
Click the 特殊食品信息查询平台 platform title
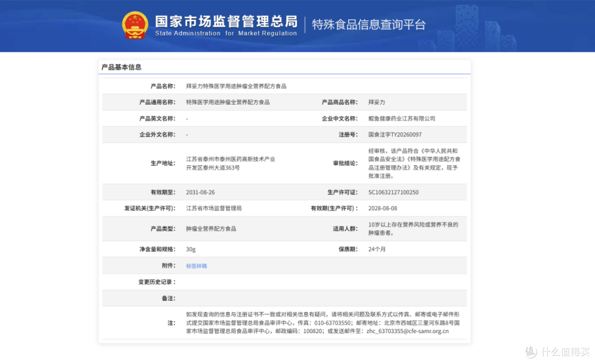(369, 25)
